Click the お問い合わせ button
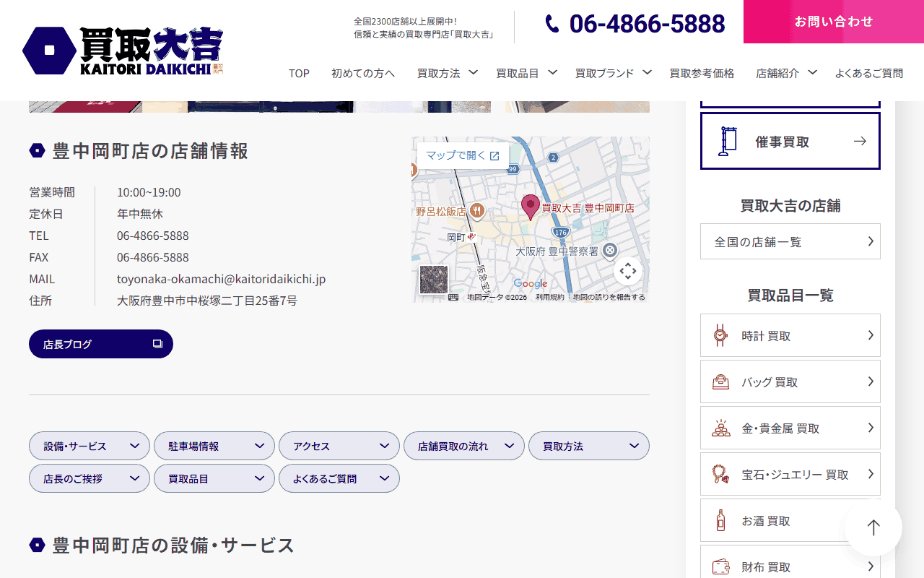The image size is (924, 578). click(x=834, y=22)
